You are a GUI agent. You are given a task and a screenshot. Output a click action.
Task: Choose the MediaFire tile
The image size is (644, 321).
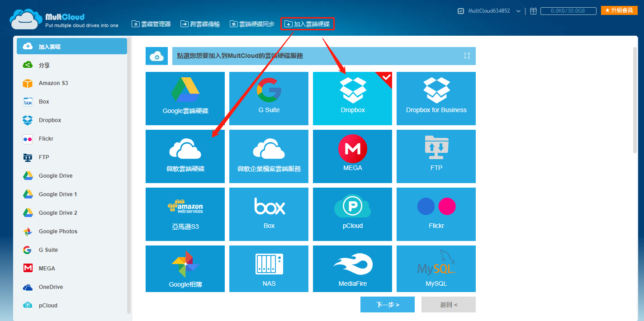(352, 269)
